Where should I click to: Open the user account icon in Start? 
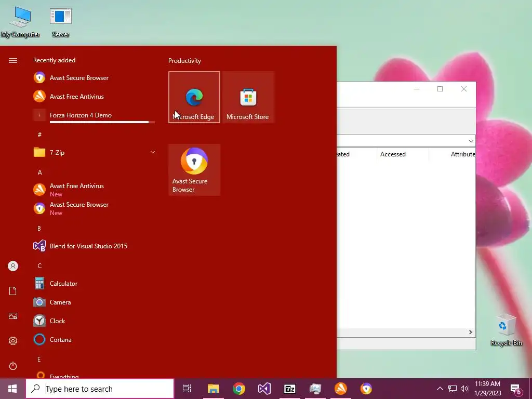(13, 266)
